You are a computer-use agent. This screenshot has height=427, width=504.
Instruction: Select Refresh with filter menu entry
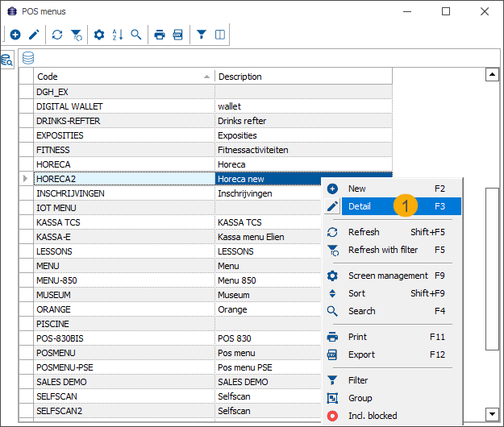(x=382, y=250)
